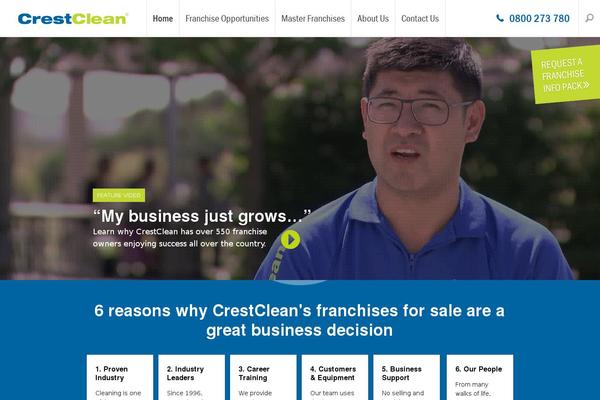Click the CrestClean logo
This screenshot has height=400, width=600.
(x=73, y=18)
